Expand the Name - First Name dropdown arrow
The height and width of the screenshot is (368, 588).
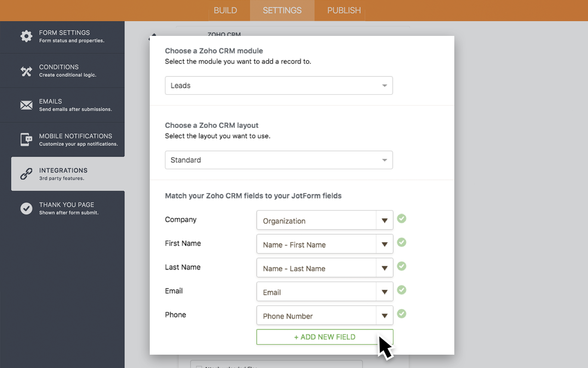pos(384,244)
